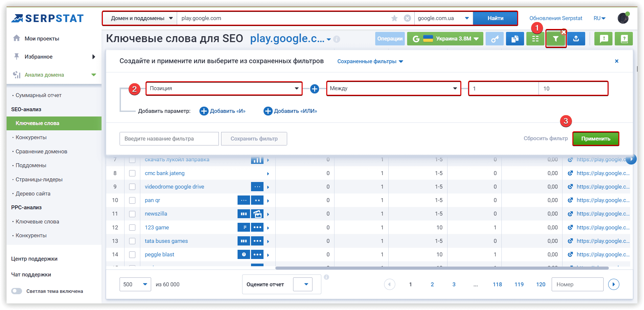Click the SERPSTAT logo
The image size is (644, 310).
pyautogui.click(x=48, y=18)
